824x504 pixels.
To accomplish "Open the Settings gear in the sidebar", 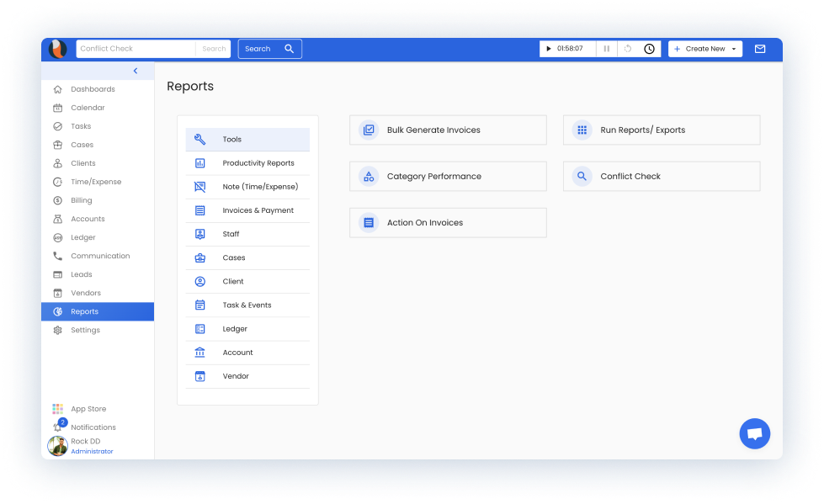I will click(x=58, y=330).
